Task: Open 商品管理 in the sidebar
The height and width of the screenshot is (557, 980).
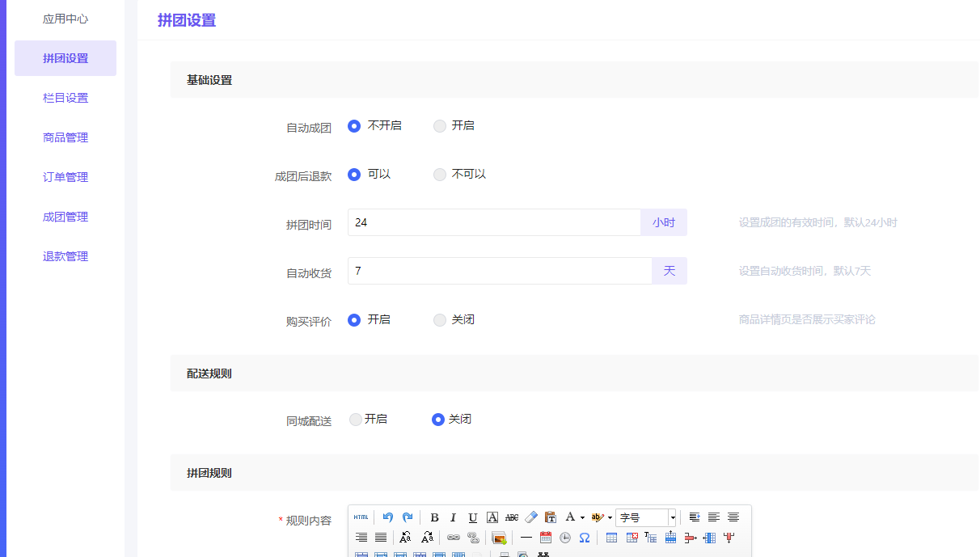Action: tap(65, 137)
